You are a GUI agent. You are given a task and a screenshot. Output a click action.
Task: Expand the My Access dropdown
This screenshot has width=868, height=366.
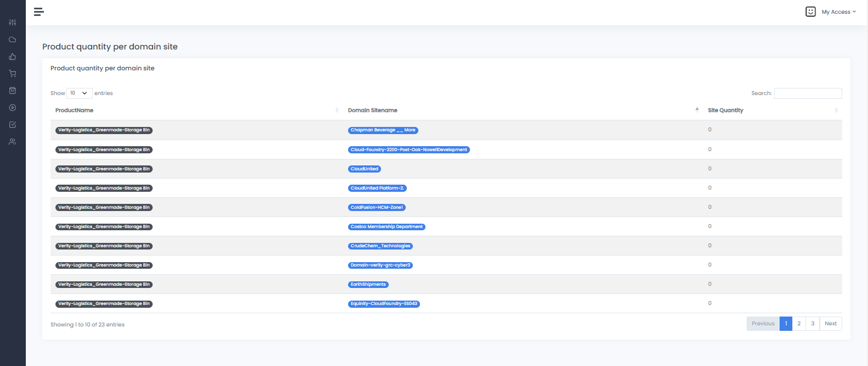(838, 12)
